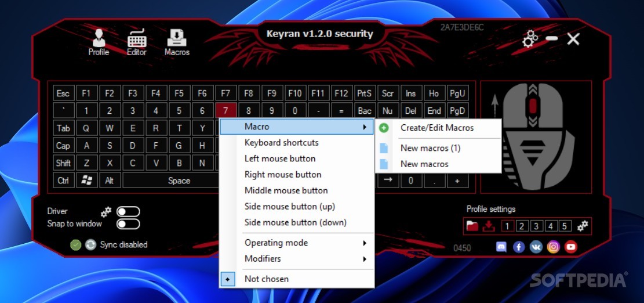Select the Not chosen option marker
644x303 pixels.
pyautogui.click(x=228, y=279)
